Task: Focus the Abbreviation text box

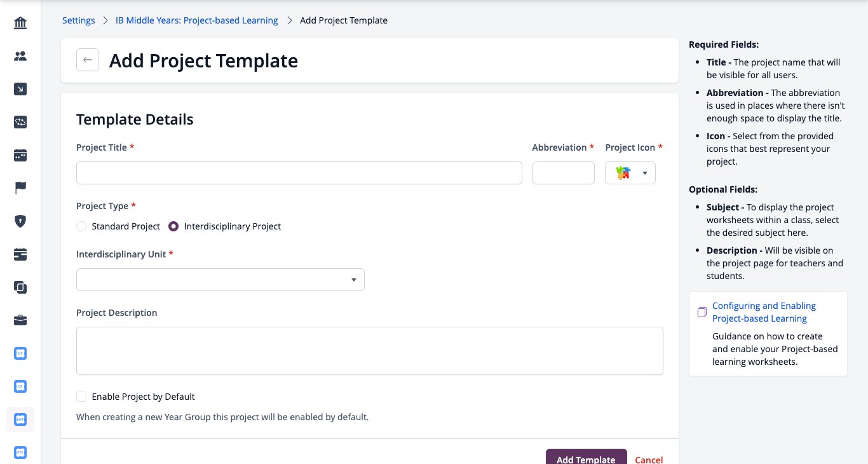Action: (564, 173)
